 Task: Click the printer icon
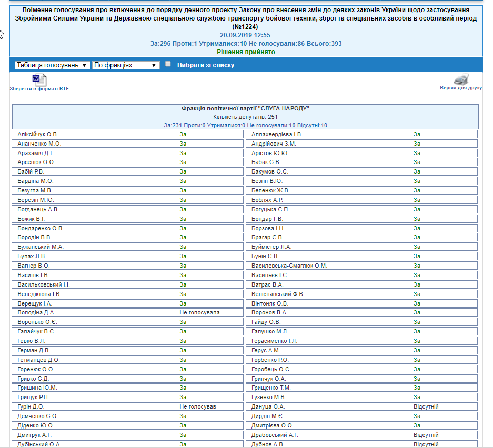(461, 79)
